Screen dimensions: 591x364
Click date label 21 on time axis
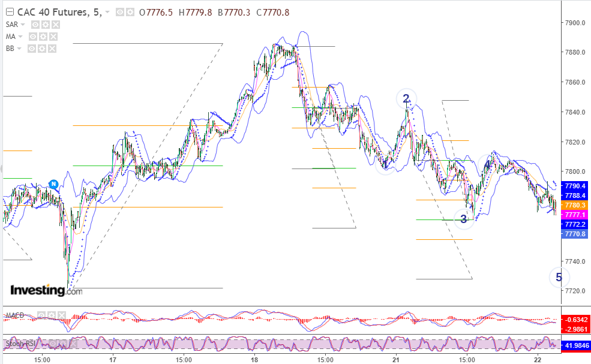396,360
